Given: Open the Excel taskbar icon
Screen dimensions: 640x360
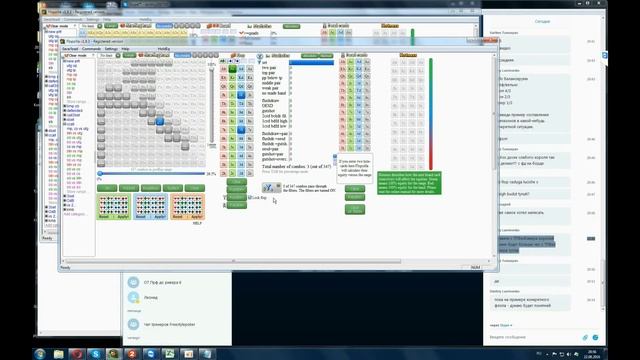Looking at the screenshot, I should coord(169,354).
